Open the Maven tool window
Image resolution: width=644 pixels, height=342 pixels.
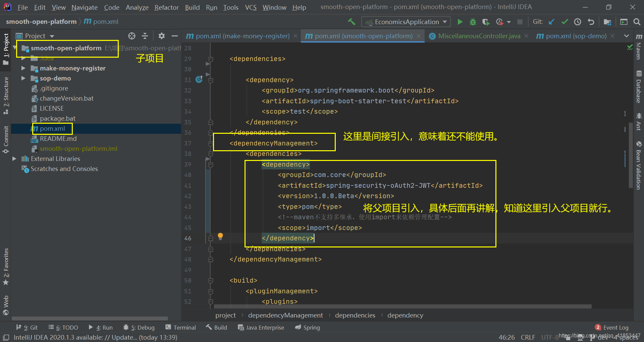tap(639, 46)
